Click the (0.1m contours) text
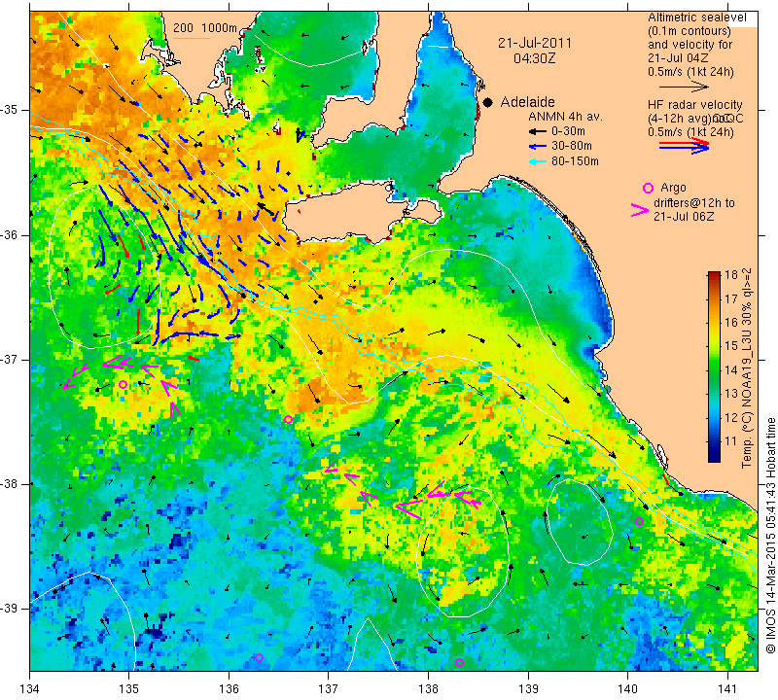 (x=690, y=31)
